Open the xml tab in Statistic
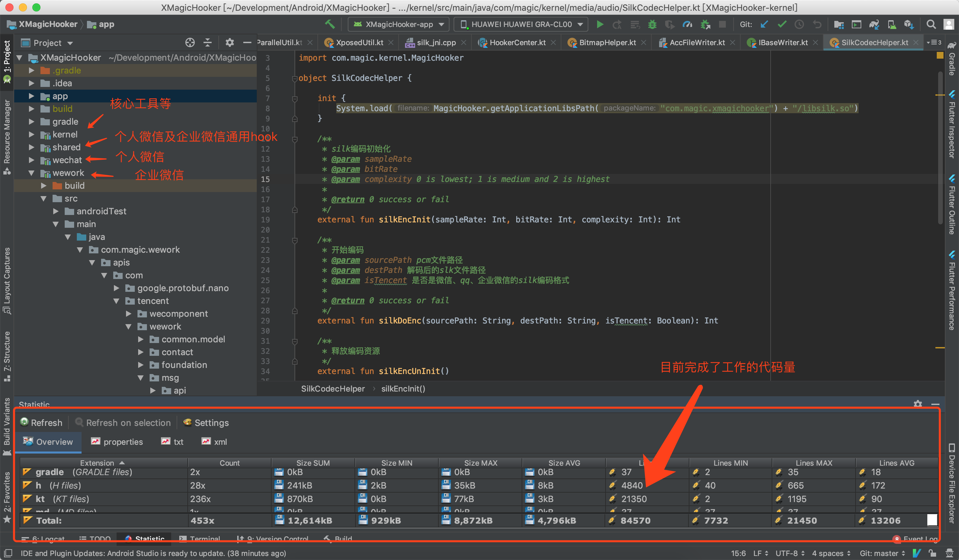This screenshot has height=560, width=959. coord(215,442)
